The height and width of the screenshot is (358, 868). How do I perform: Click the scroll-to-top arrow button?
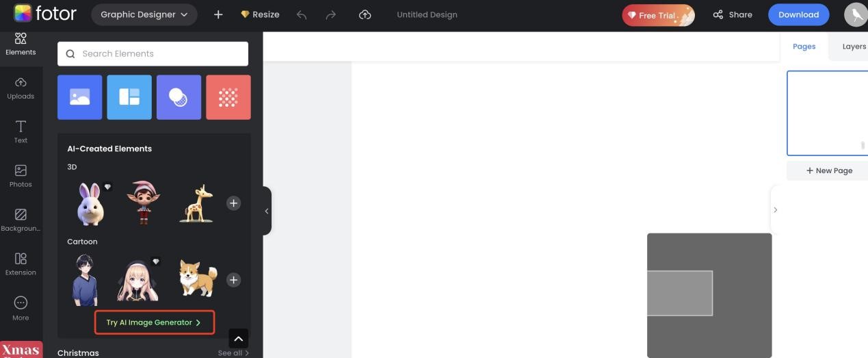click(238, 338)
